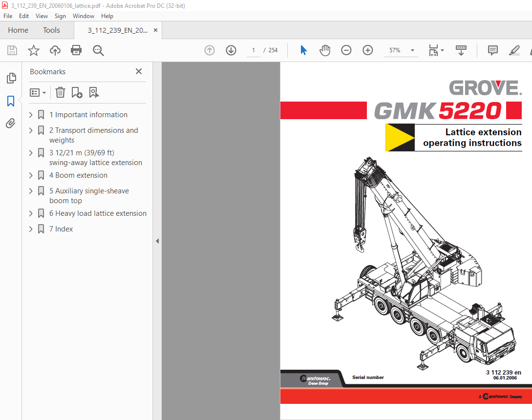Open Page Thumbnails side panel
The width and height of the screenshot is (532, 420).
point(11,78)
